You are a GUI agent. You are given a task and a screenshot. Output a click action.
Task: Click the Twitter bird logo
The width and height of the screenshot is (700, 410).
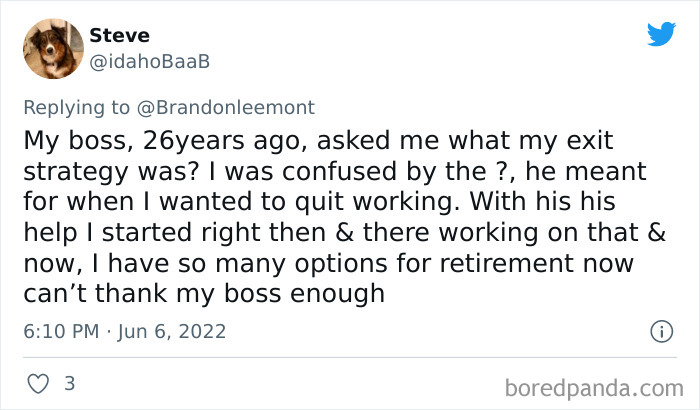[x=661, y=34]
